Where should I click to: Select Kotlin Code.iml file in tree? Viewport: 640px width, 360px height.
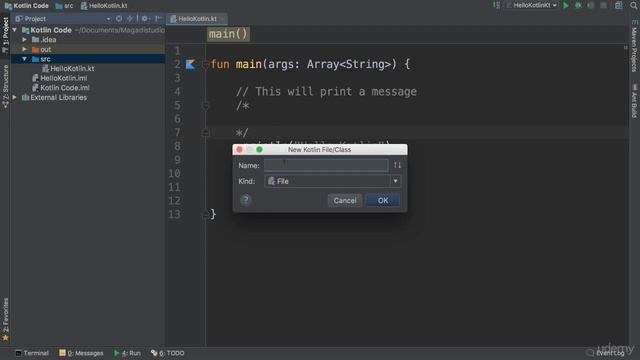pos(64,88)
